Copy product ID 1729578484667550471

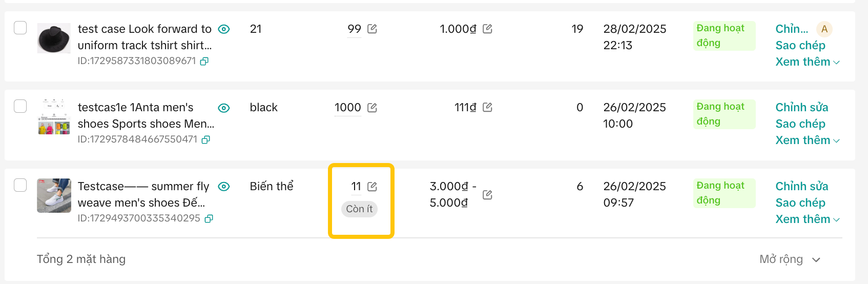coord(205,139)
